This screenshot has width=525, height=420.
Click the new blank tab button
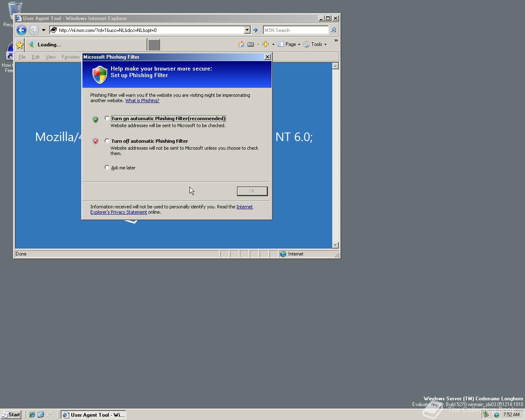[x=154, y=45]
